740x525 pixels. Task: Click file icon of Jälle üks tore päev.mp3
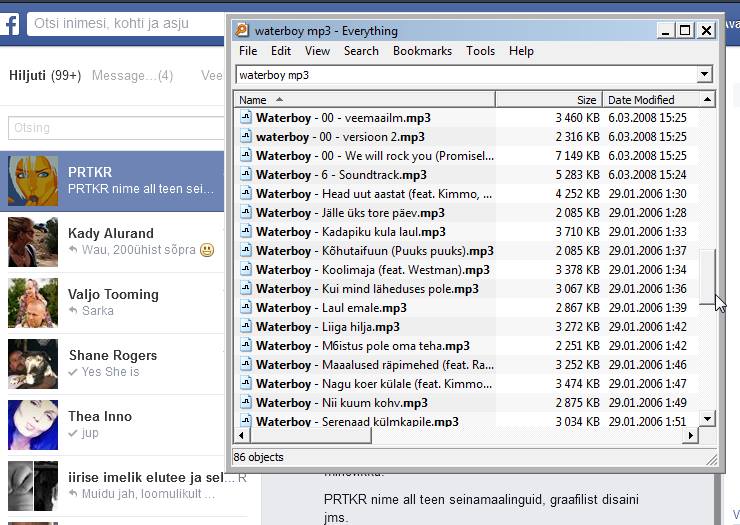click(x=245, y=212)
